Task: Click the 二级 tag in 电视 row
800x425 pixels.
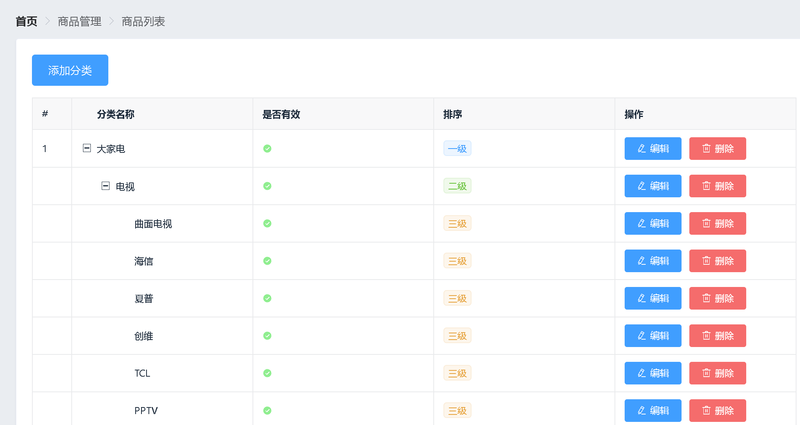Action: (457, 186)
